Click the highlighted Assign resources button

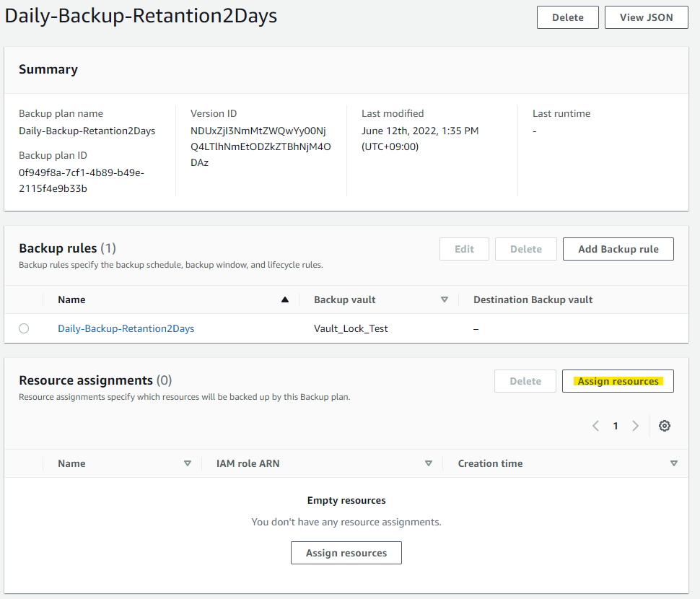click(618, 380)
